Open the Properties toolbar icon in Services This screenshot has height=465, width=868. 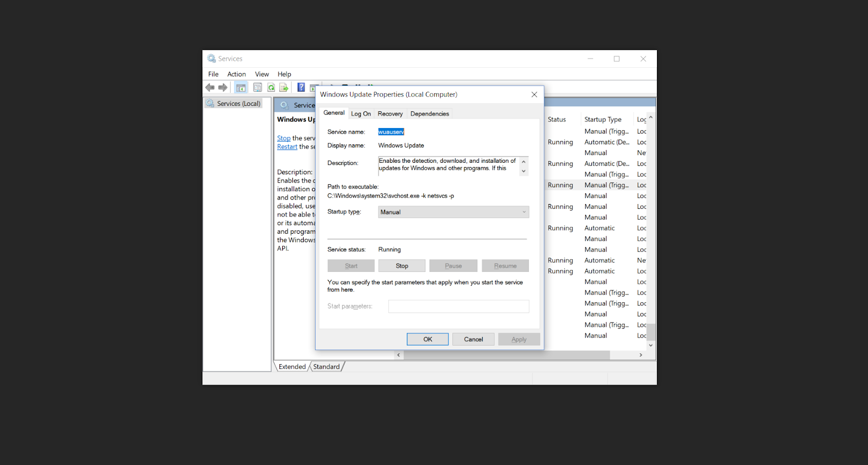pos(258,87)
